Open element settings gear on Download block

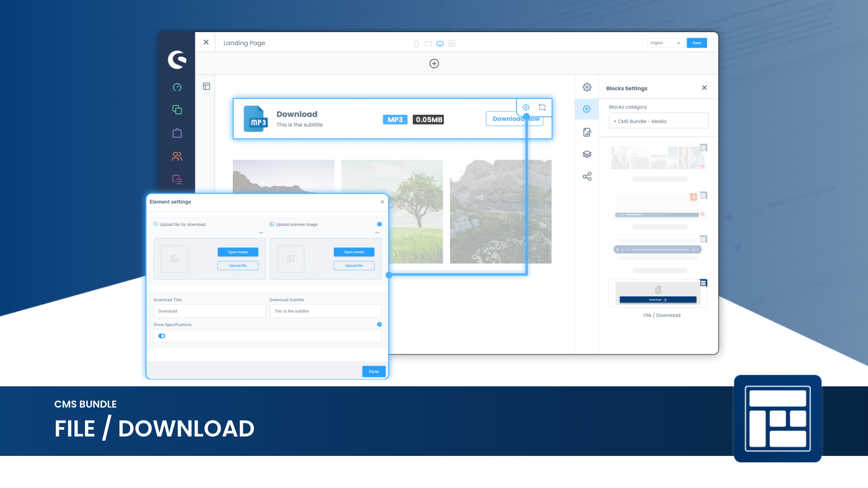coord(526,107)
